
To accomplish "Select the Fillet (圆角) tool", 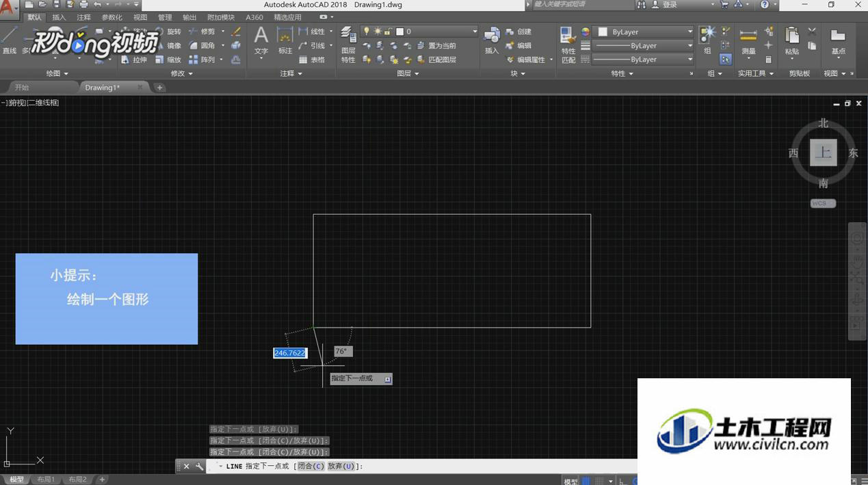I will 202,46.
